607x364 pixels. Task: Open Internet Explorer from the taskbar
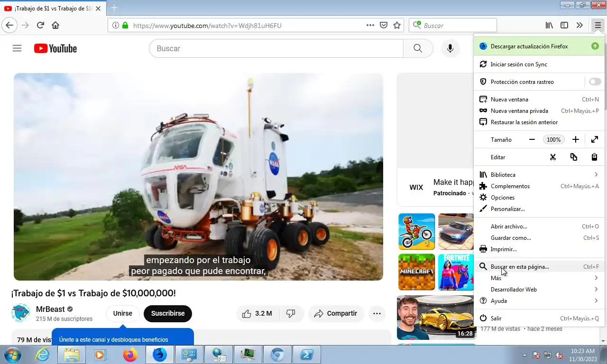point(43,355)
